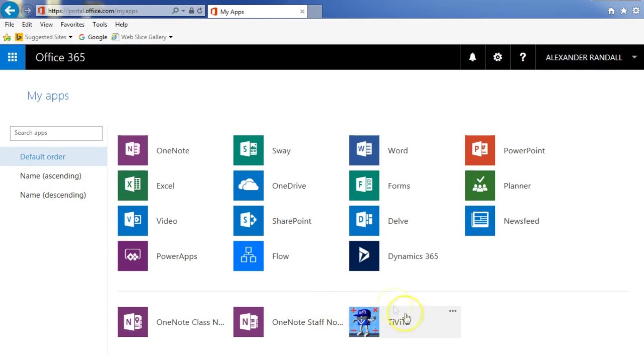Open the custom cartoon mascot app tile

pos(364,322)
